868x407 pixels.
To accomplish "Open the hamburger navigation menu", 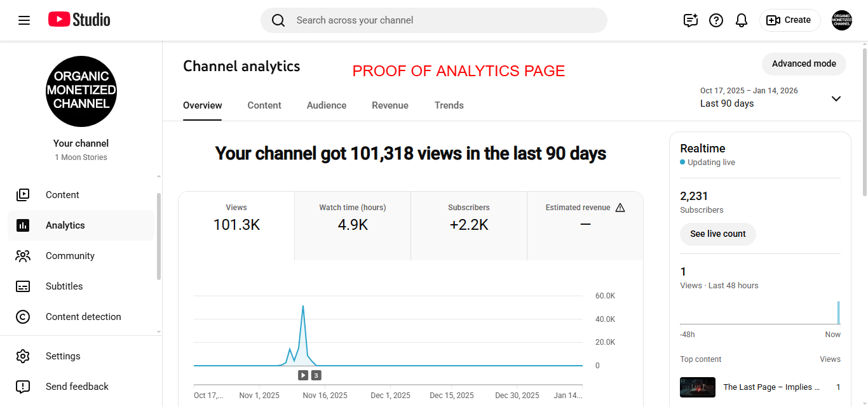I will (24, 20).
